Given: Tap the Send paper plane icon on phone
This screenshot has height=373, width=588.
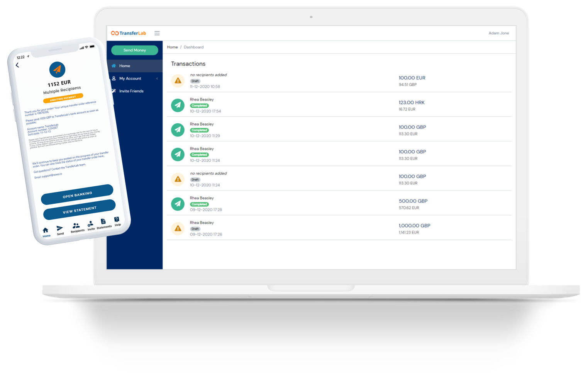Looking at the screenshot, I should coord(60,229).
